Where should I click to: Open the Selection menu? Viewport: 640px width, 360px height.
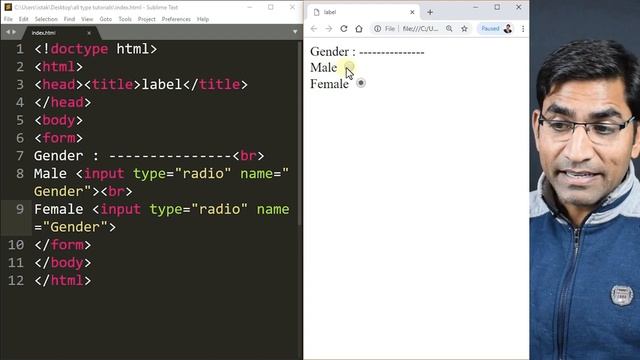(x=46, y=19)
